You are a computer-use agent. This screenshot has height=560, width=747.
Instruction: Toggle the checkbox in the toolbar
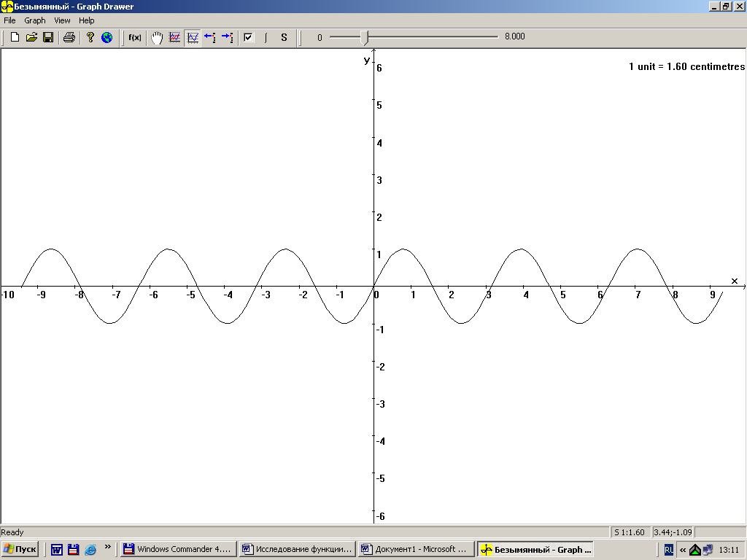[248, 37]
